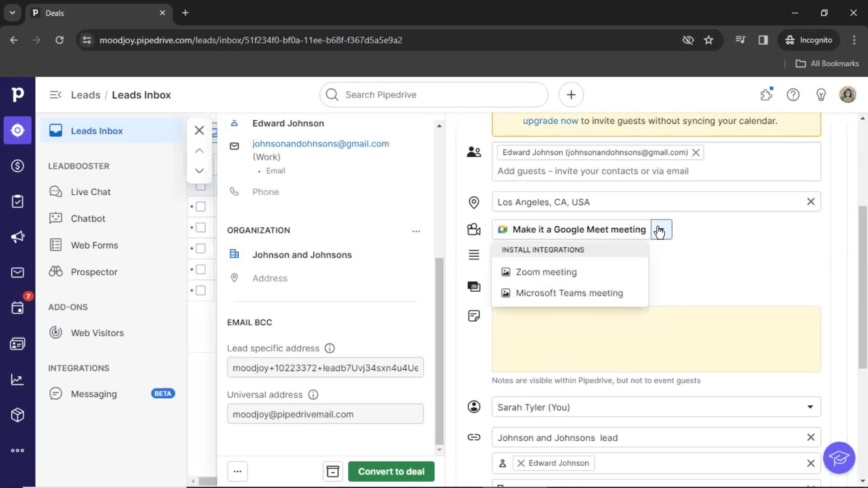Open the Sarah Tyler owner dropdown

point(656,407)
